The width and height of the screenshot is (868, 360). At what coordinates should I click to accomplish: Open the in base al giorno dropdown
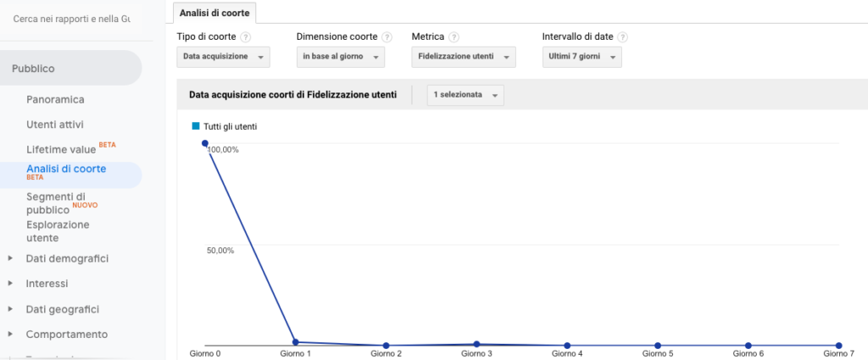click(x=341, y=57)
